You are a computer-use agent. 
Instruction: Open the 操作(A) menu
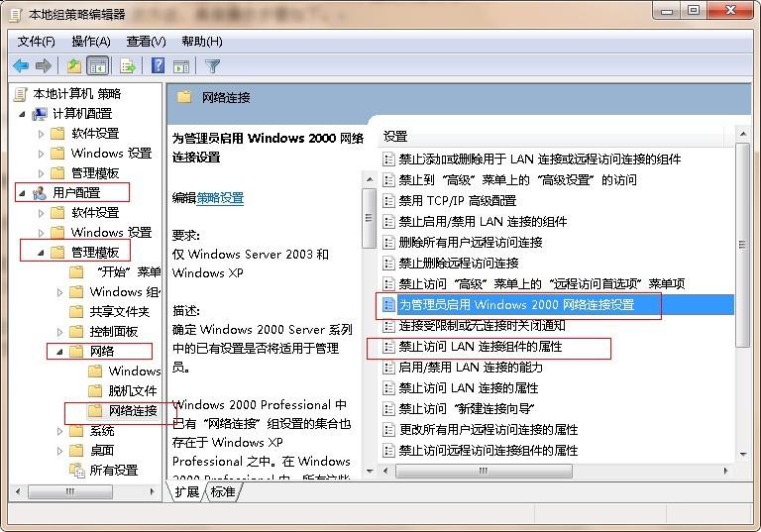pos(91,41)
